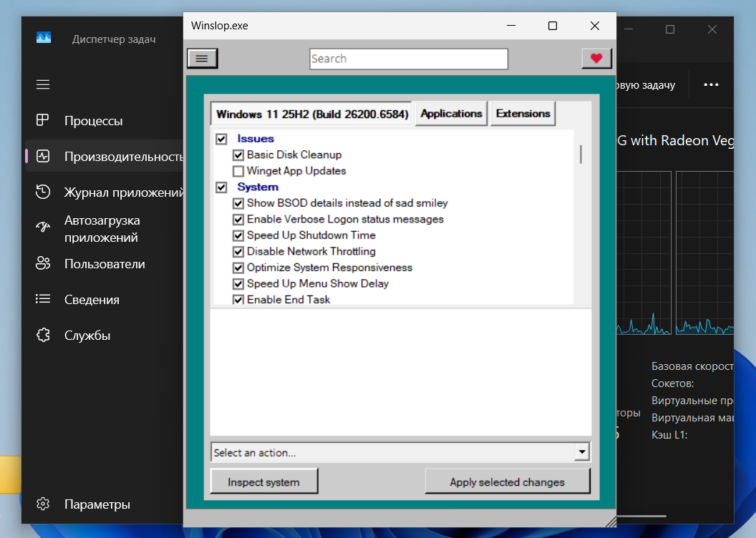Click the partially hidden run new task button
This screenshot has height=538, width=756.
[646, 85]
